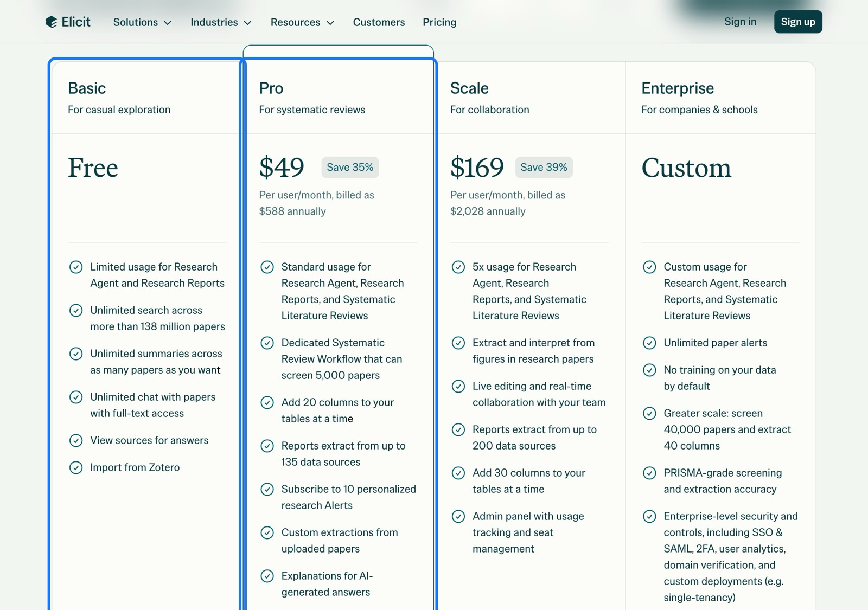This screenshot has width=868, height=610.
Task: Click check icon beside Import from Zotero
Action: click(76, 467)
